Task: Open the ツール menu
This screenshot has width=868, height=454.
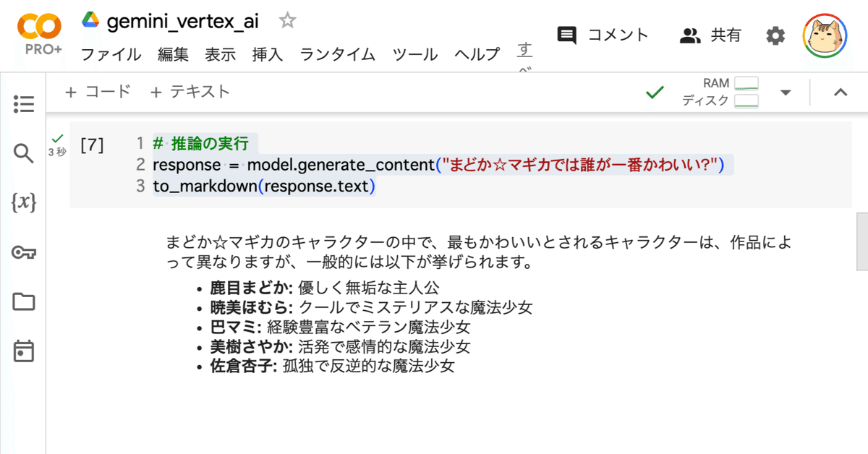Action: click(x=414, y=54)
